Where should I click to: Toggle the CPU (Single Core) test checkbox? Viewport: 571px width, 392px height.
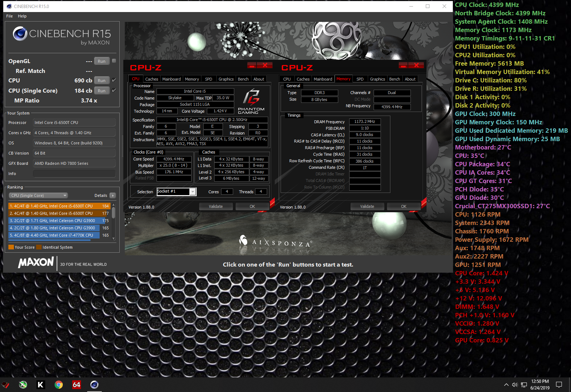114,90
